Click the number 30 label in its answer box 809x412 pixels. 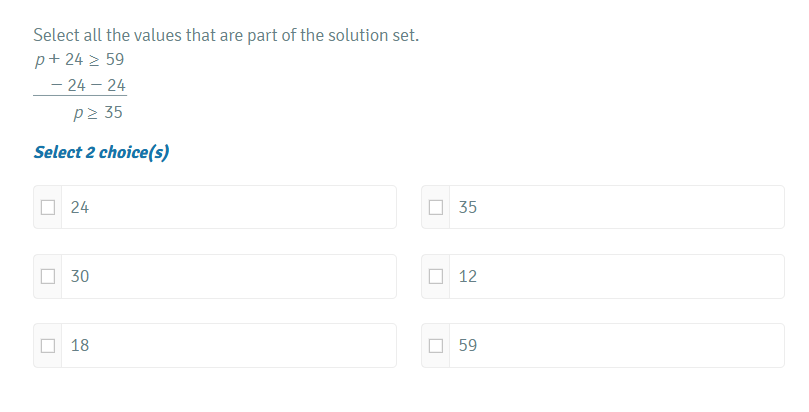(x=80, y=277)
